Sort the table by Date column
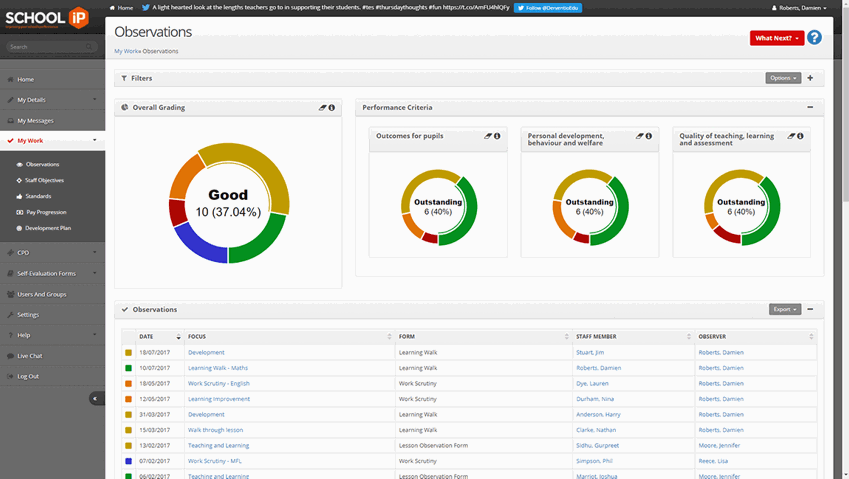Screen dimensions: 849x479 click(160, 337)
